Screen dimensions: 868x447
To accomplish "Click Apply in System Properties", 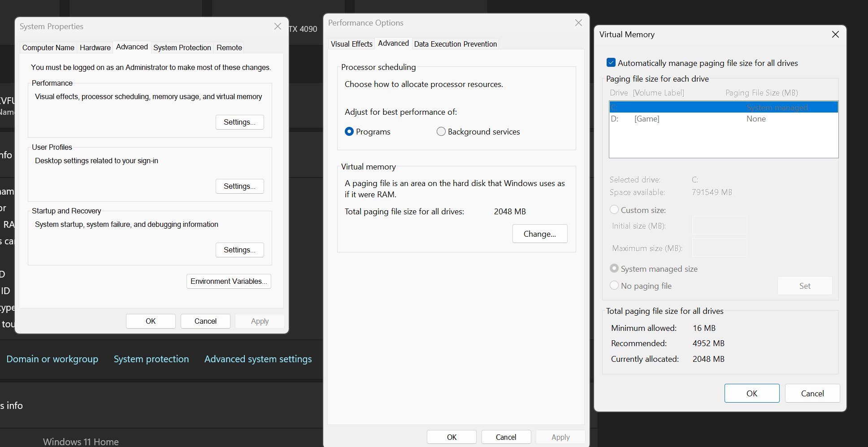I will coord(260,321).
